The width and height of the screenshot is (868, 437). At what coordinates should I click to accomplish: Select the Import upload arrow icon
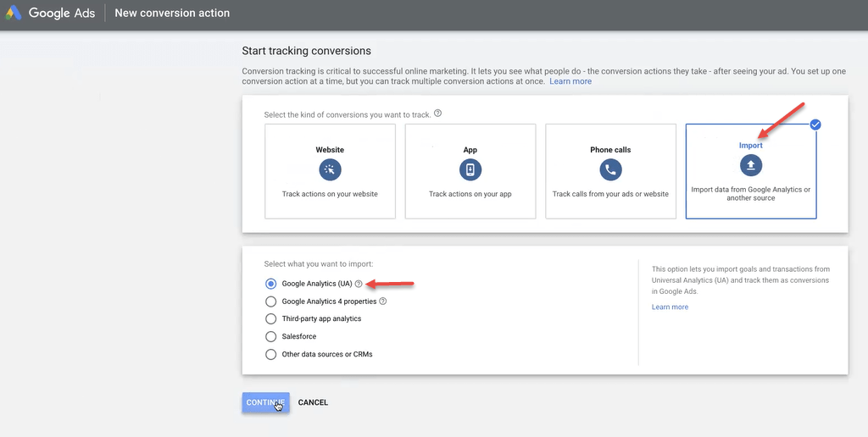pyautogui.click(x=751, y=165)
